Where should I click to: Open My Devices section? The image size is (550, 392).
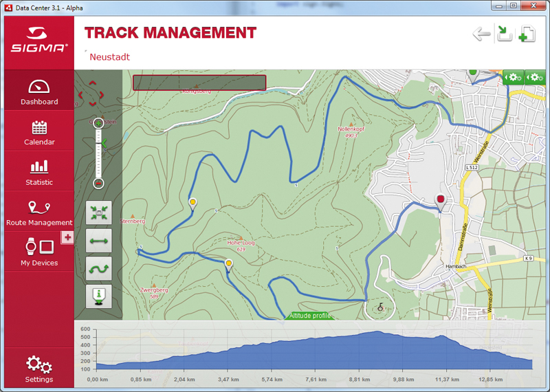point(39,252)
